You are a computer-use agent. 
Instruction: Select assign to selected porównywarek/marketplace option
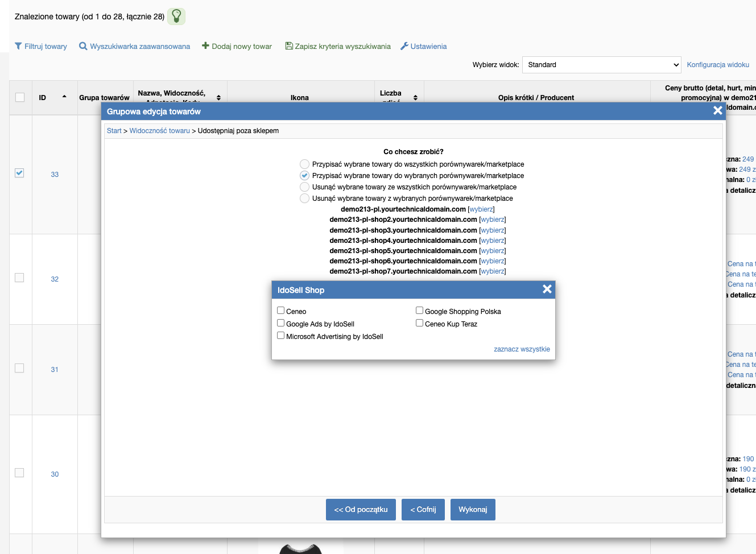[x=305, y=176]
